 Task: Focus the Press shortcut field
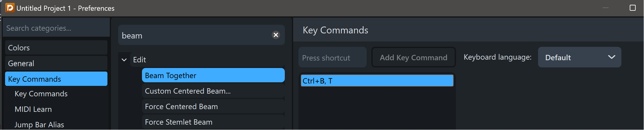click(332, 57)
